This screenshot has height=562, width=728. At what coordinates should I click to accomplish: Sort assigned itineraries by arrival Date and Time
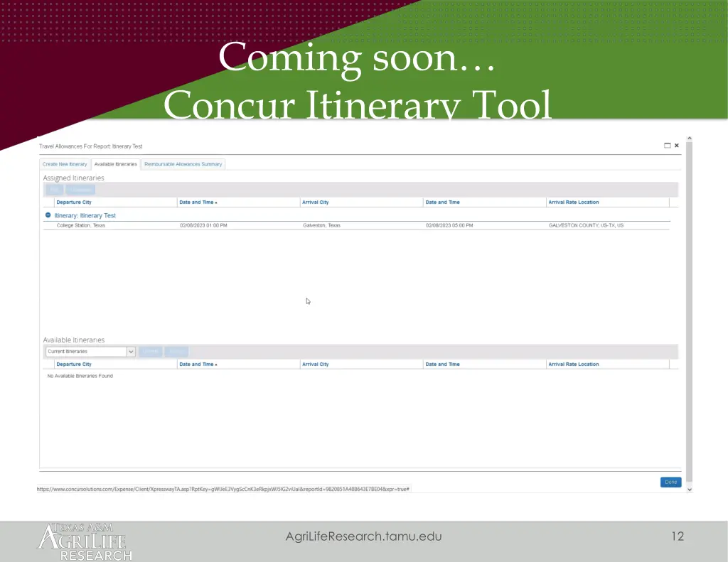pos(442,202)
